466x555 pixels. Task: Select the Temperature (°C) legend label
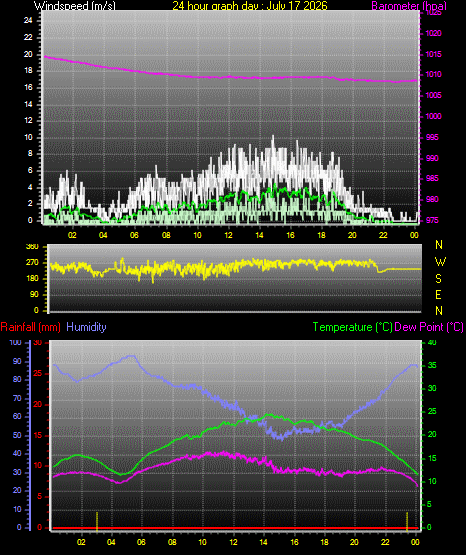pos(352,327)
